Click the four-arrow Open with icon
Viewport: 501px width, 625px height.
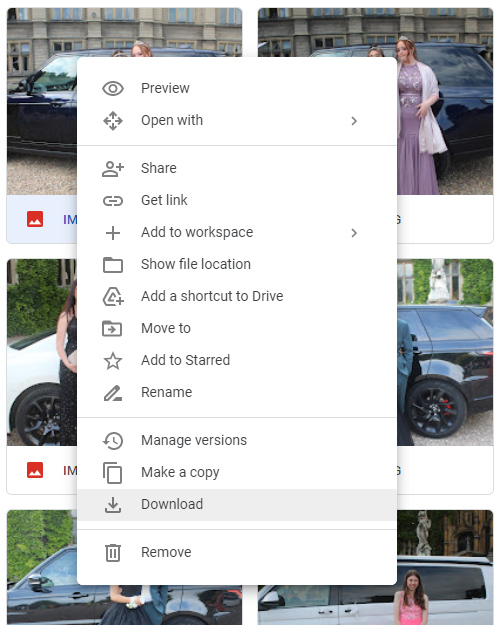click(x=113, y=120)
